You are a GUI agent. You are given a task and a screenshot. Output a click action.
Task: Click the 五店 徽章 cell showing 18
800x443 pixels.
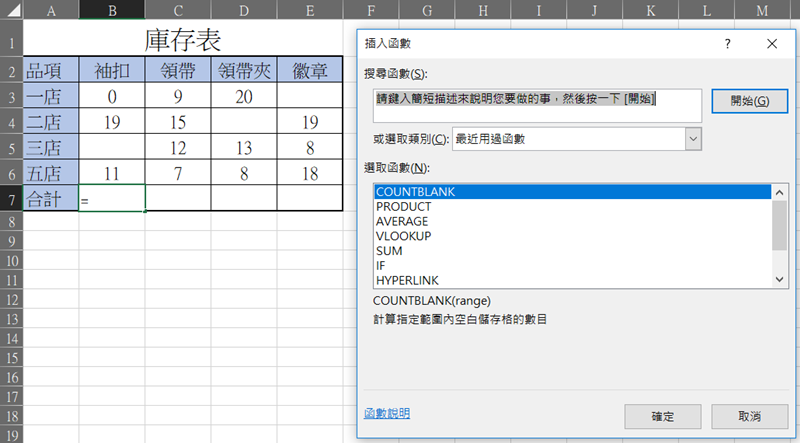click(x=310, y=173)
